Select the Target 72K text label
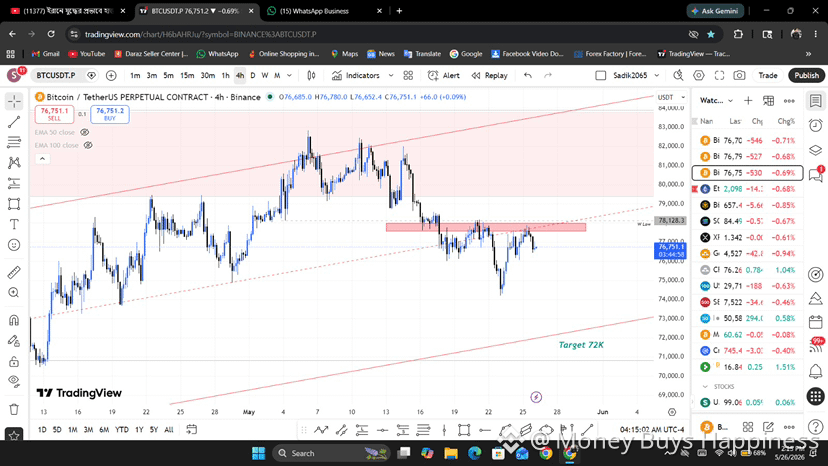Viewport: 828px width, 466px height. pyautogui.click(x=581, y=344)
